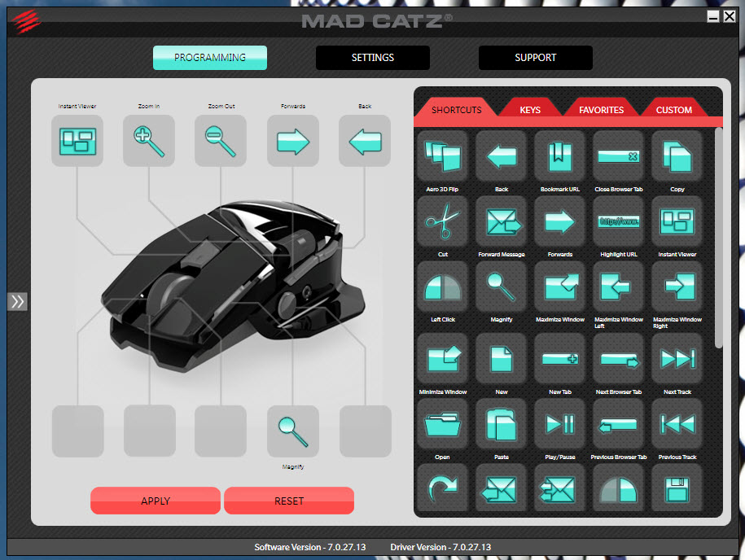Select the Open folder shortcut icon

(x=443, y=424)
